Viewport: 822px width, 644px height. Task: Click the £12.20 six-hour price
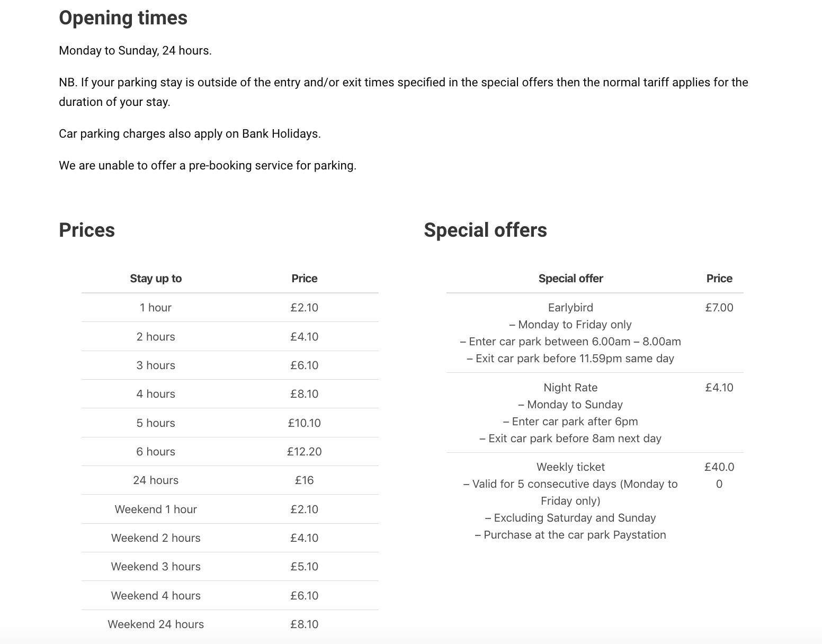[x=304, y=452]
